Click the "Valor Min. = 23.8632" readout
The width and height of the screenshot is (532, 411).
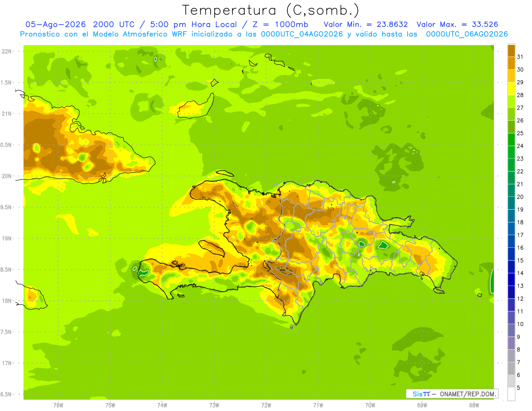point(366,24)
